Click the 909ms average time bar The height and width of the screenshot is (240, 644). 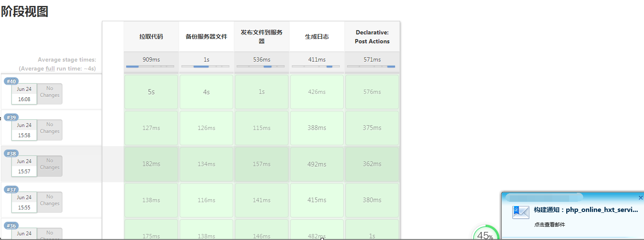[x=150, y=66]
